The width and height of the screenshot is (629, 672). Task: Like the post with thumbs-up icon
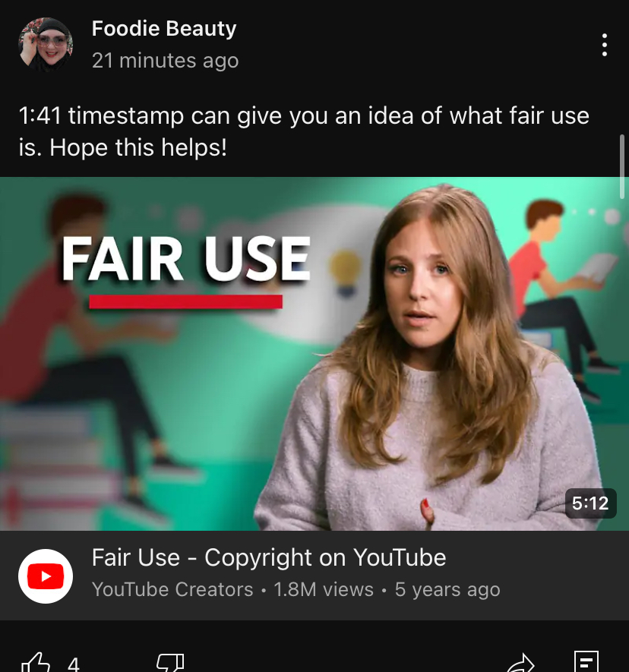tap(36, 663)
